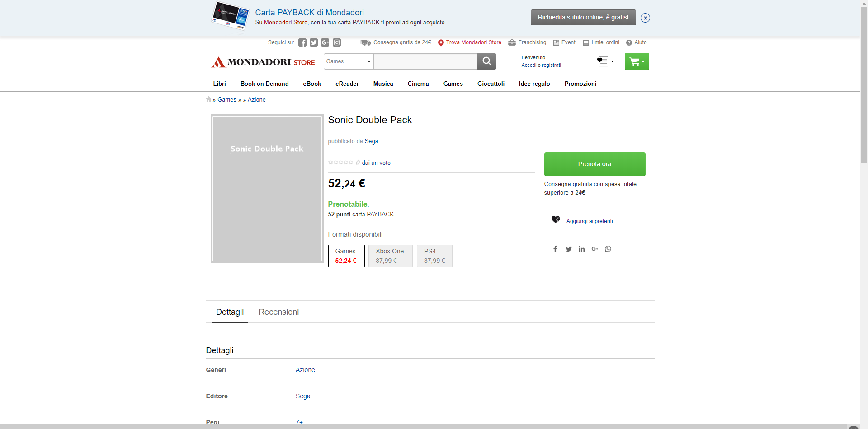Open Mondadori Twitter icon in header
Image resolution: width=868 pixels, height=429 pixels.
(x=314, y=42)
